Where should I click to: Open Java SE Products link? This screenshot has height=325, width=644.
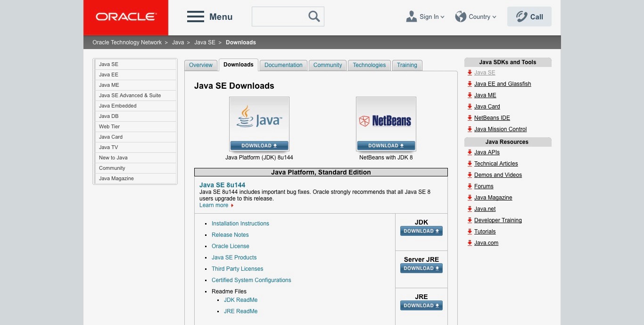point(234,258)
